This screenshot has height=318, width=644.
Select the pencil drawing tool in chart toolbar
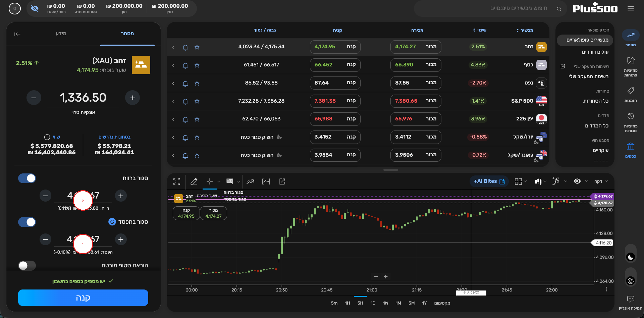(194, 181)
